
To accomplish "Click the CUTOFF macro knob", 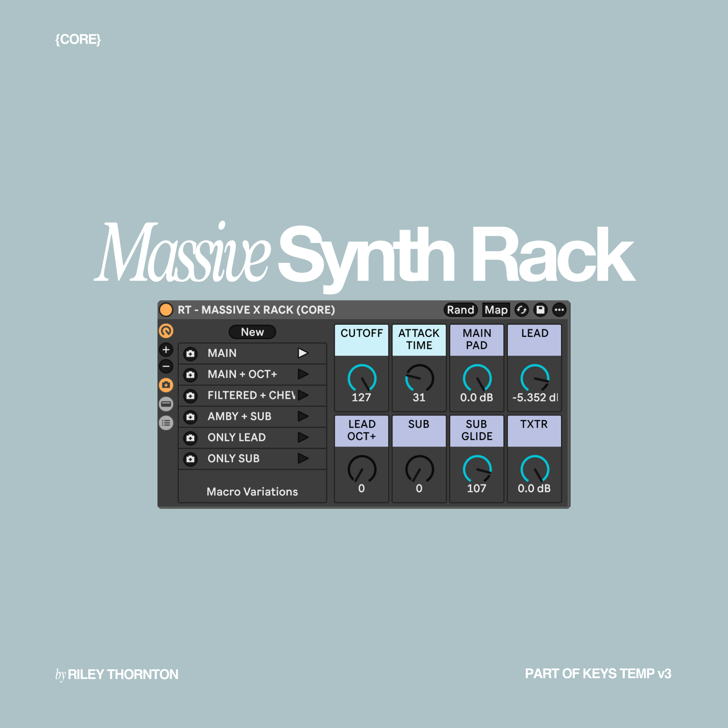I will tap(362, 378).
